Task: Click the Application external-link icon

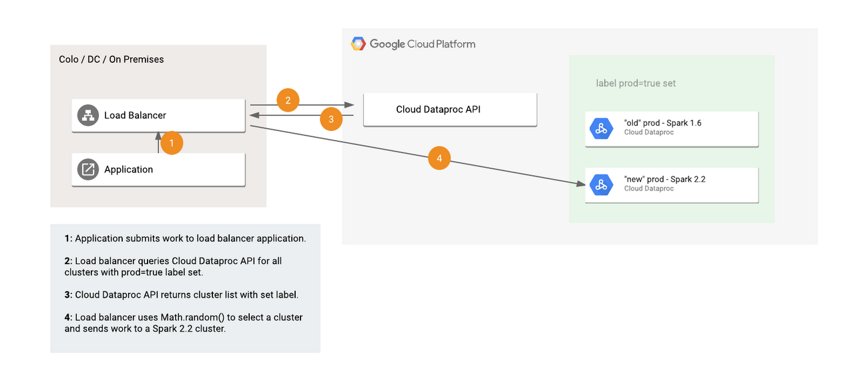Action: [x=87, y=169]
